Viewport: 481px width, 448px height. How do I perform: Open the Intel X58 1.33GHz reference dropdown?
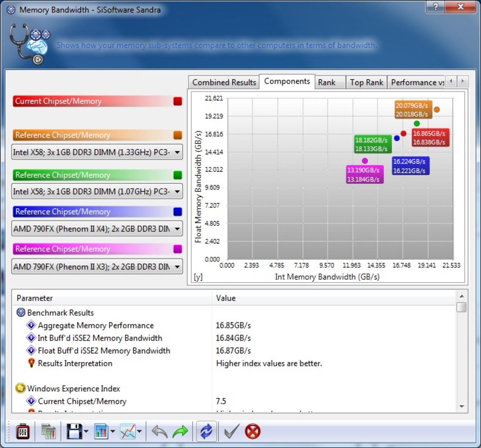pos(97,152)
